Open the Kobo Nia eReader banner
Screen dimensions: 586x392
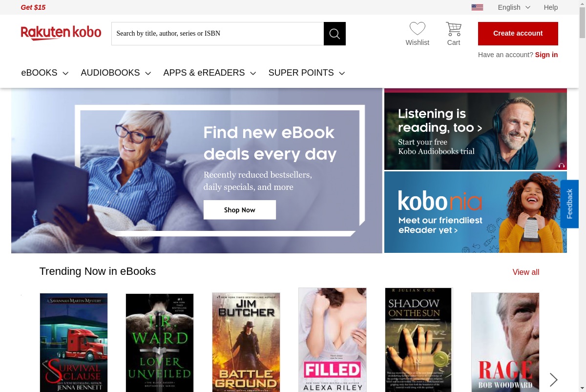(476, 212)
